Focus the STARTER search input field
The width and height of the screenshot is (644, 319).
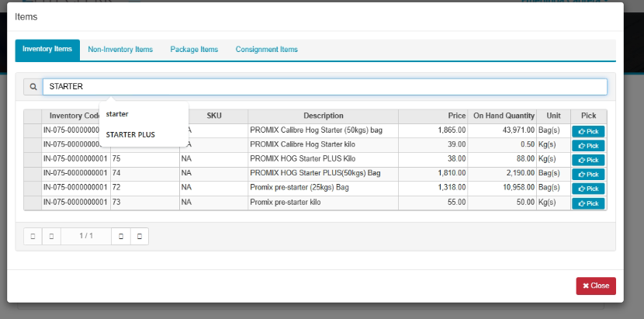[x=324, y=87]
